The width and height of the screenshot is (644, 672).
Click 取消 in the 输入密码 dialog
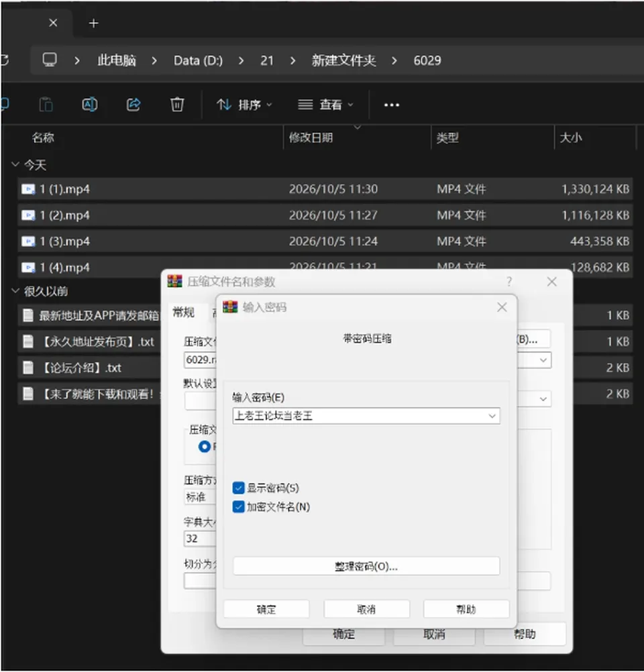366,609
